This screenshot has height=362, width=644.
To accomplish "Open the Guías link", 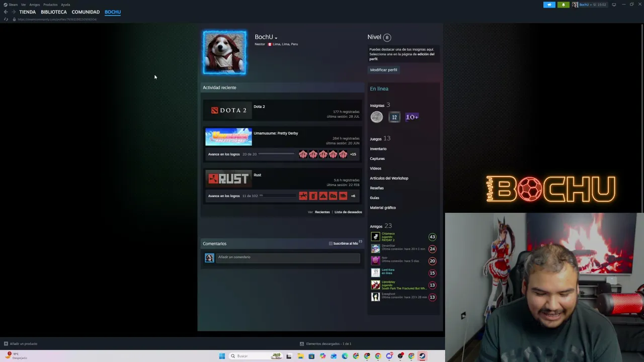I will 375,198.
